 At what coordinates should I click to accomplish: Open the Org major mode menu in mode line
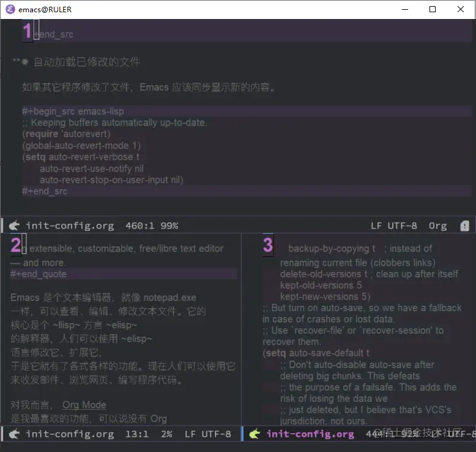(437, 226)
